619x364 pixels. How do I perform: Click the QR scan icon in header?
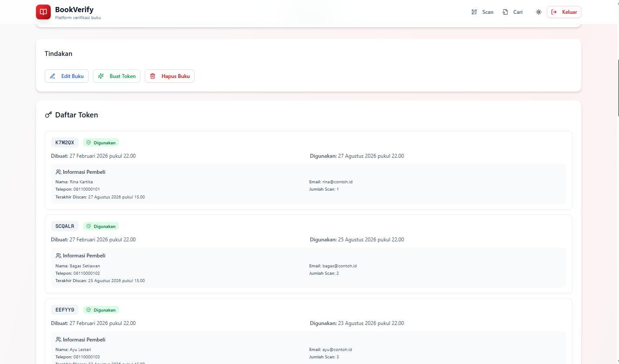[x=474, y=12]
